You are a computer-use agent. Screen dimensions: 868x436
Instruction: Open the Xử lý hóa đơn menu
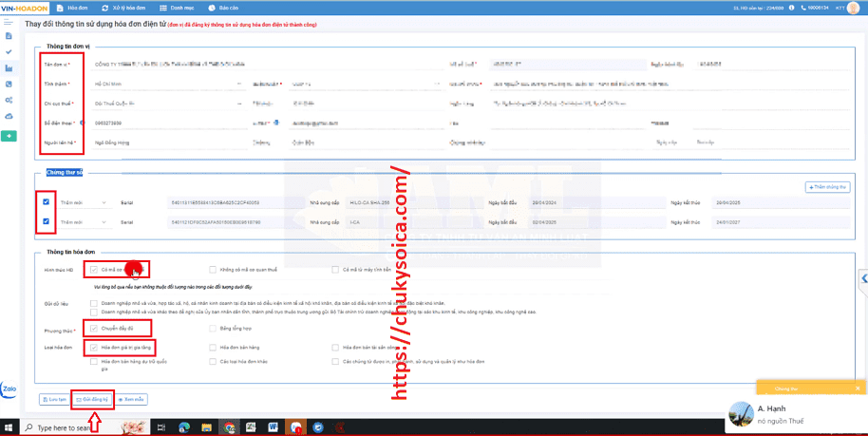coord(124,9)
